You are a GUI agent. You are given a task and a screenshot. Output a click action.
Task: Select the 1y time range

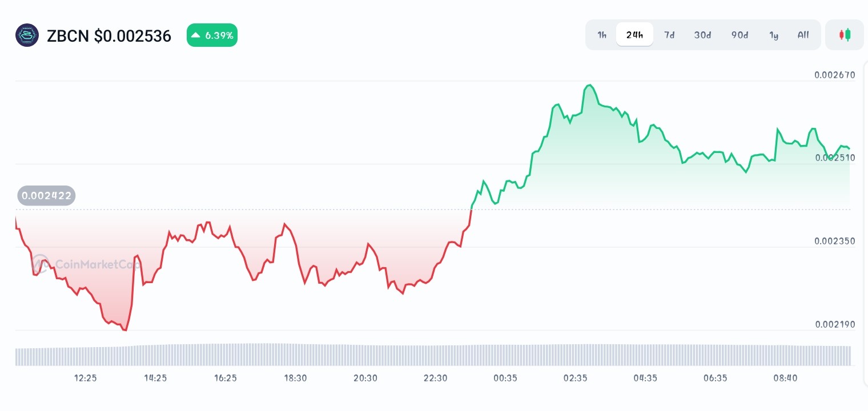tap(774, 35)
